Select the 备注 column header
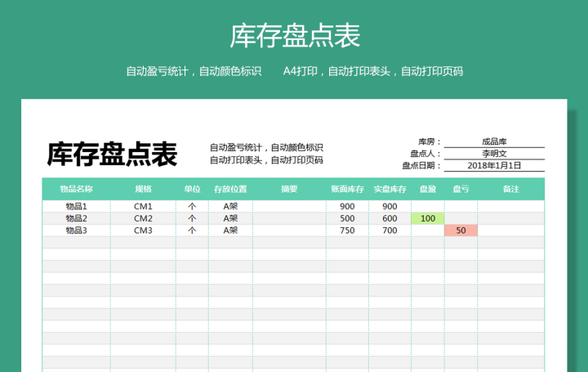 coord(510,189)
